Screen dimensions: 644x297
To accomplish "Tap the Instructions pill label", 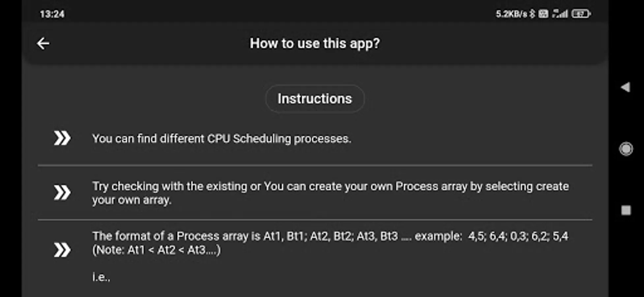I will click(315, 99).
